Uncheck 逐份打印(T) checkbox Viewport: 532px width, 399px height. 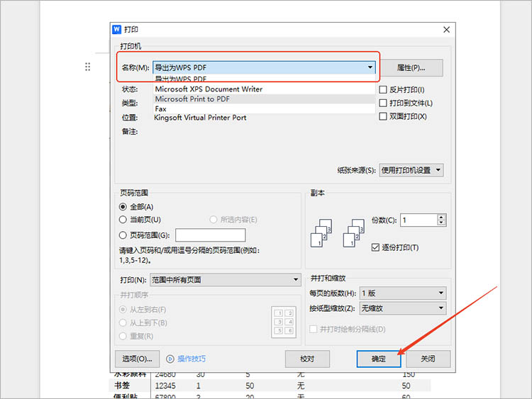pyautogui.click(x=375, y=247)
